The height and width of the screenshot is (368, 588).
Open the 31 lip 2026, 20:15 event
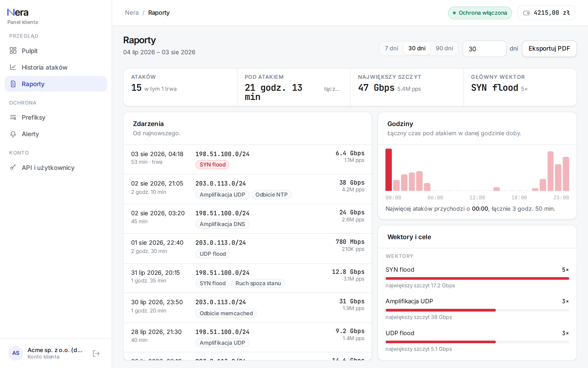click(247, 278)
